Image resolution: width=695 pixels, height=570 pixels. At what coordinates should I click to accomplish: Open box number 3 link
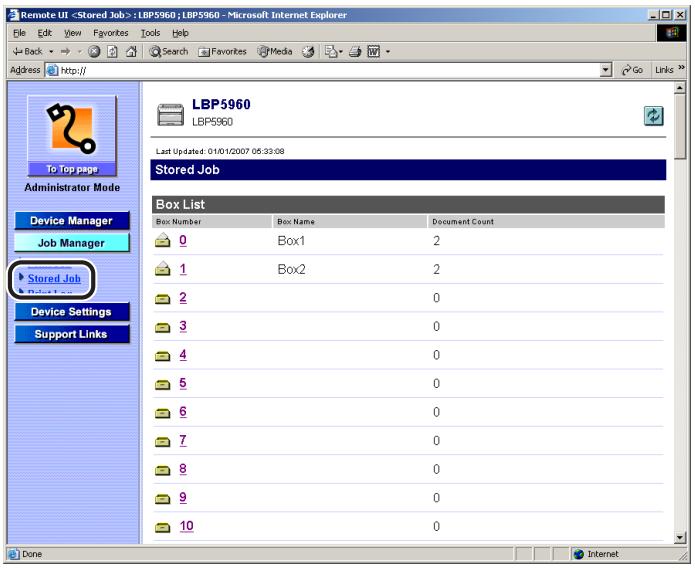coord(183,327)
